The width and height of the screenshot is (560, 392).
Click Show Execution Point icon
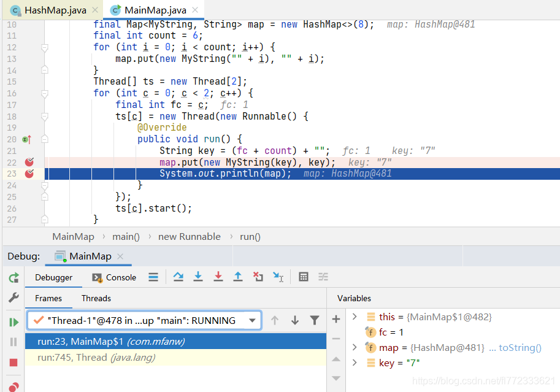pyautogui.click(x=153, y=277)
